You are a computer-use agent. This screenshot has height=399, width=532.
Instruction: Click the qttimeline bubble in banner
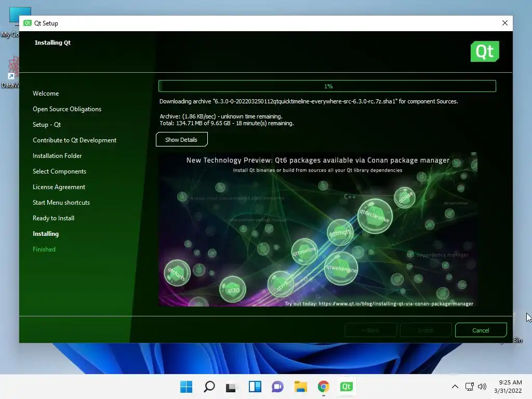click(x=304, y=252)
